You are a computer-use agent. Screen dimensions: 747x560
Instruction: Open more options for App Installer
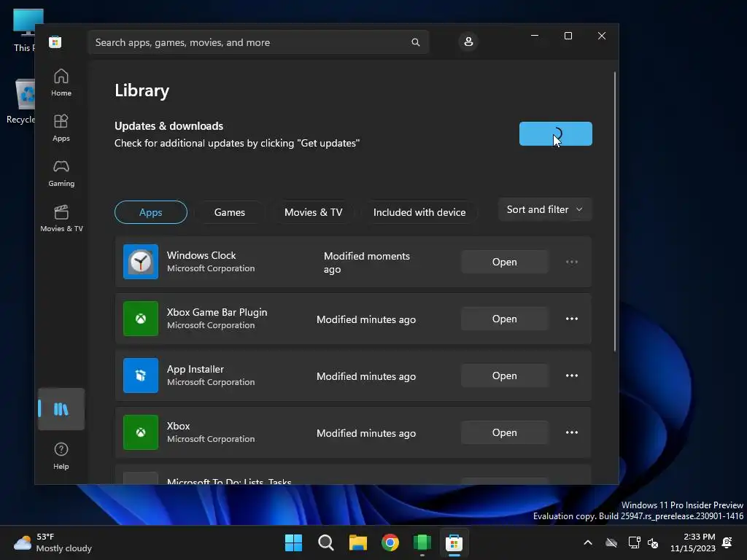[x=572, y=376]
